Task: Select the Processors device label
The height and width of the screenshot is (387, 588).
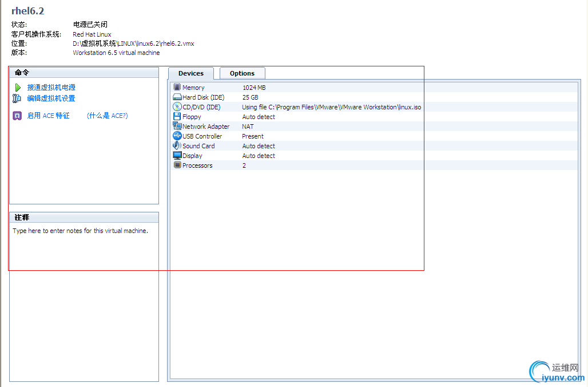Action: 197,165
